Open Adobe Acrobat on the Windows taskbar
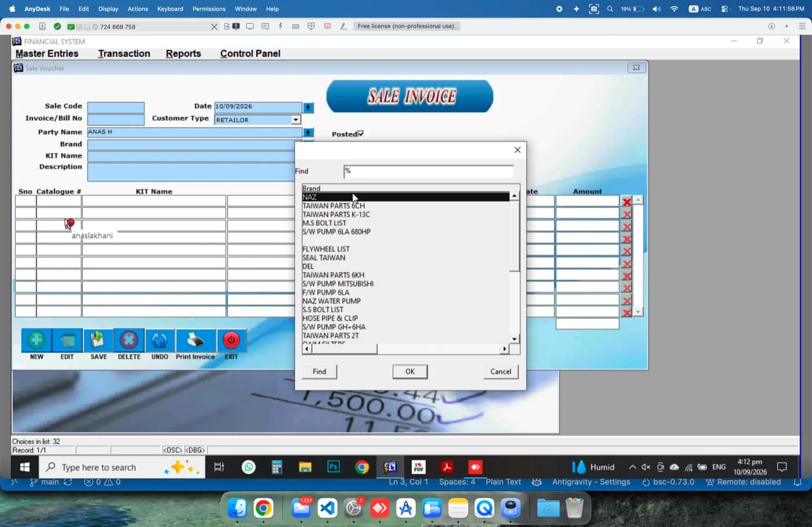Screen dimensions: 812x527 pos(447,467)
